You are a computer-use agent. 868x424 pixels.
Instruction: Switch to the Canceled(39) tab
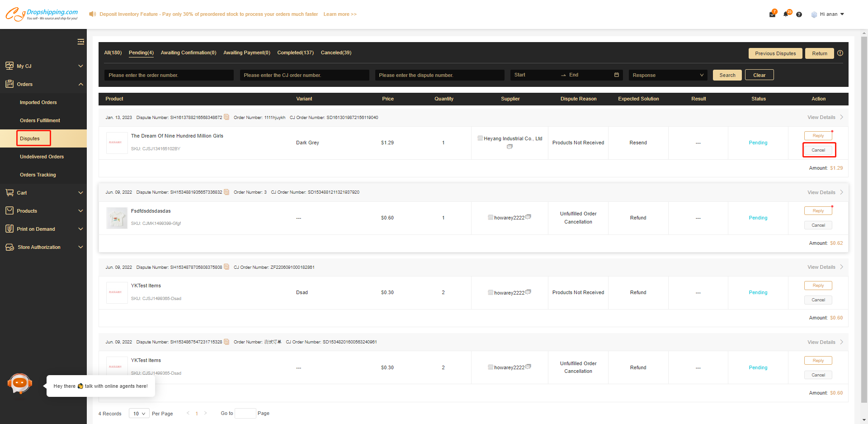coord(336,53)
